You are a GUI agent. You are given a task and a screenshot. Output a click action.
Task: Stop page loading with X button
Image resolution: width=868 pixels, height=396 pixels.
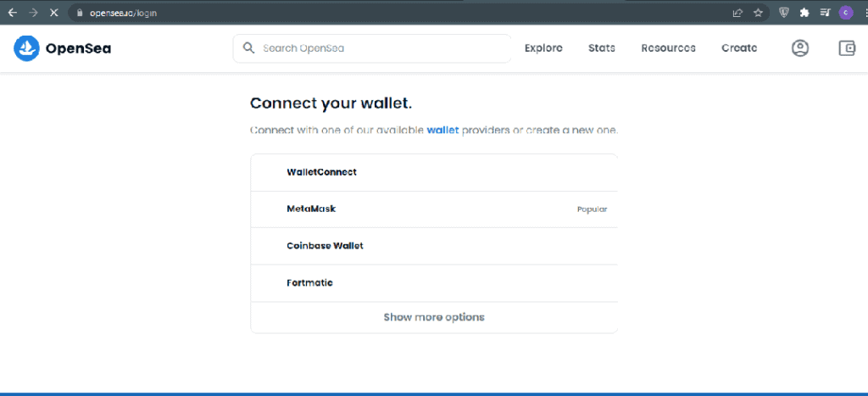(x=53, y=12)
